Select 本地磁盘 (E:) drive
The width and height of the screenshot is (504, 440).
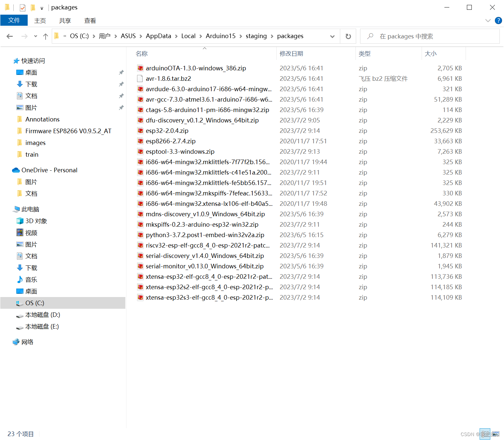pos(42,326)
